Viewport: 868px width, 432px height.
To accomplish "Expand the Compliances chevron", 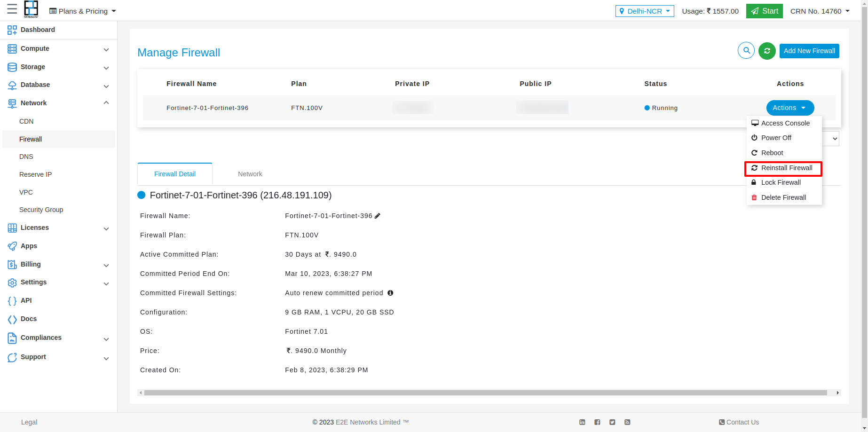I will coord(106,339).
